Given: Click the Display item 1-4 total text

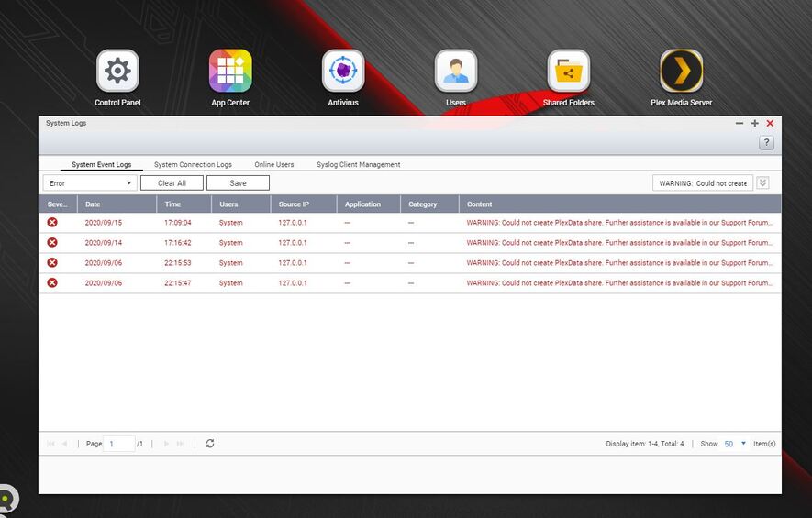Looking at the screenshot, I should [x=645, y=444].
